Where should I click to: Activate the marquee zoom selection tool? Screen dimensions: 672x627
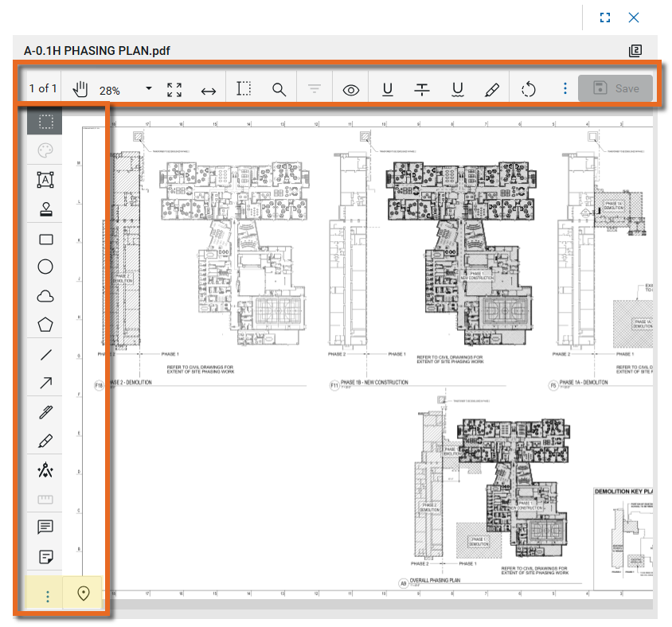click(x=244, y=89)
